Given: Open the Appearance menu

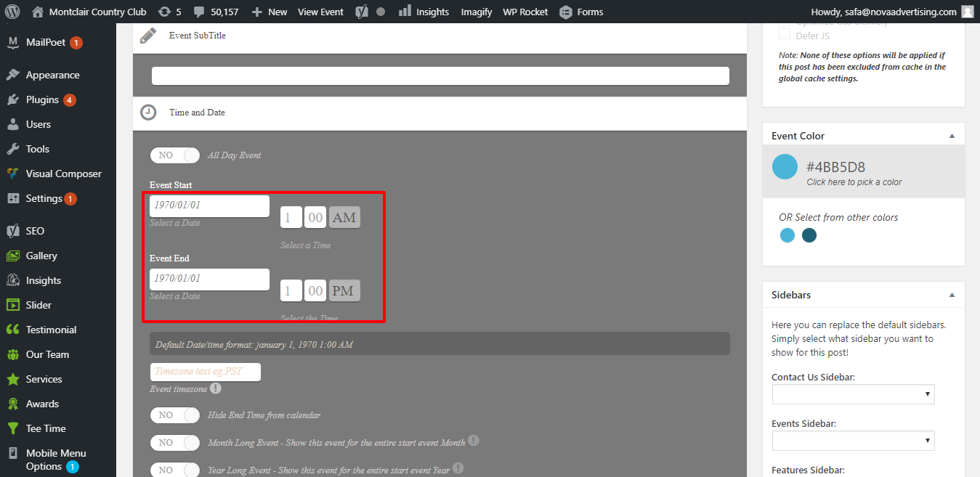Looking at the screenshot, I should tap(52, 75).
